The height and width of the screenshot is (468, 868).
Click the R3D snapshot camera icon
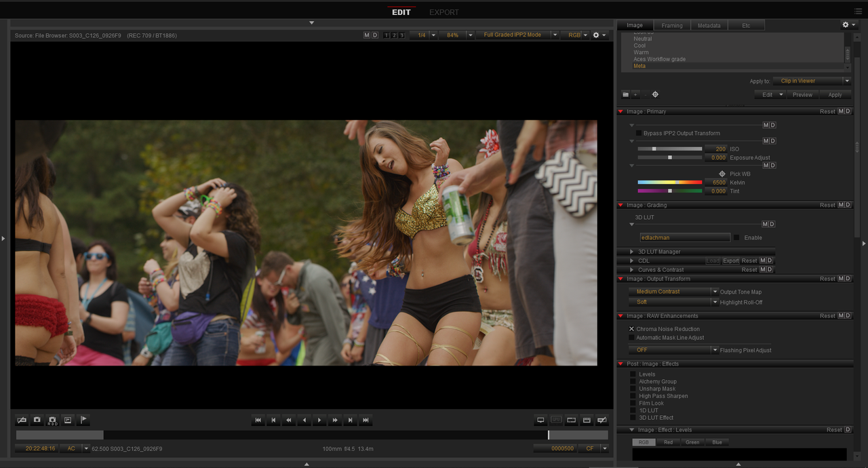point(52,421)
